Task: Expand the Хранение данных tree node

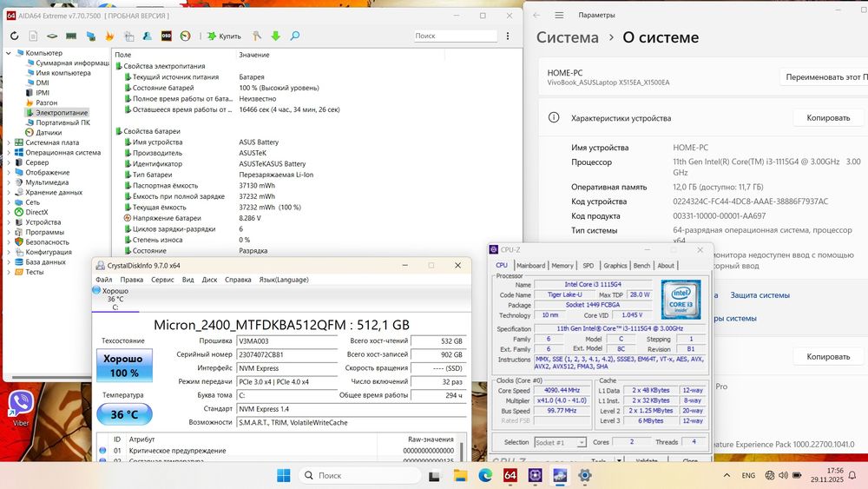Action: [9, 192]
